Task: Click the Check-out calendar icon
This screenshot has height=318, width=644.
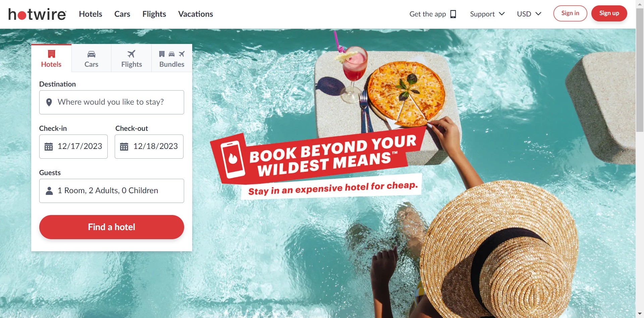Action: pos(124,147)
